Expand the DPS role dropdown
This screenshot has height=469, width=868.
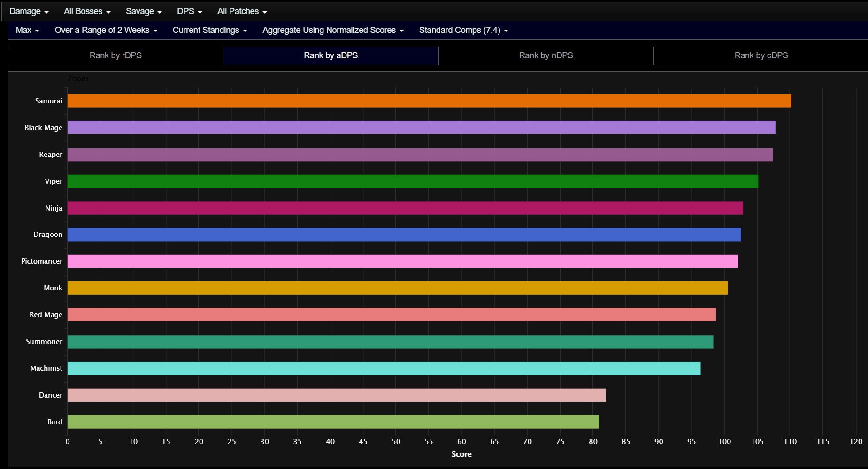[x=189, y=11]
